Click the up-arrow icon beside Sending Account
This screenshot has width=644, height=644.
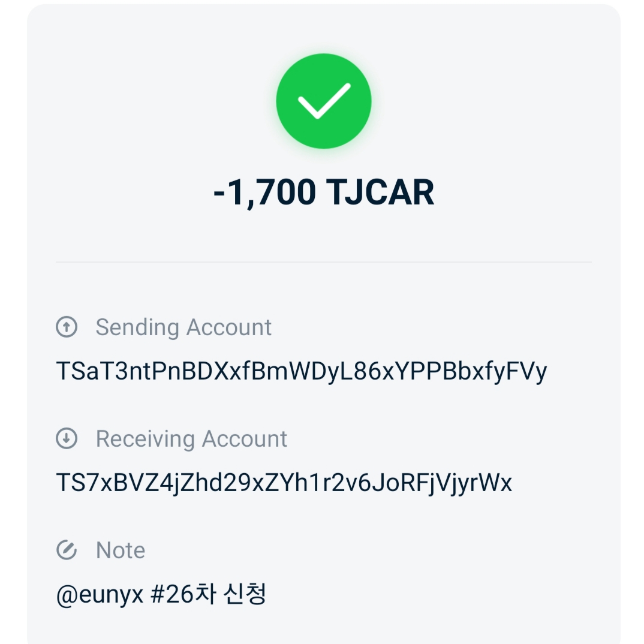point(67,327)
